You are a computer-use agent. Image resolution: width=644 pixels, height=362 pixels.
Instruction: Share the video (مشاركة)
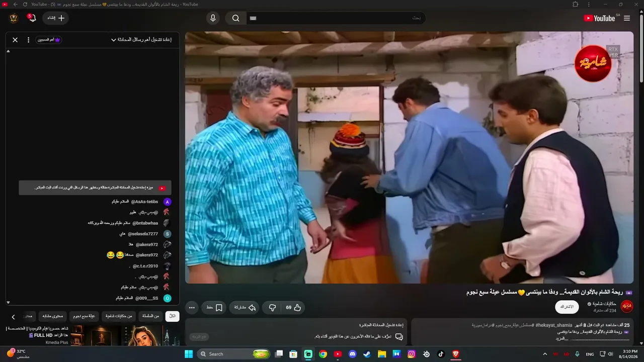click(x=245, y=307)
